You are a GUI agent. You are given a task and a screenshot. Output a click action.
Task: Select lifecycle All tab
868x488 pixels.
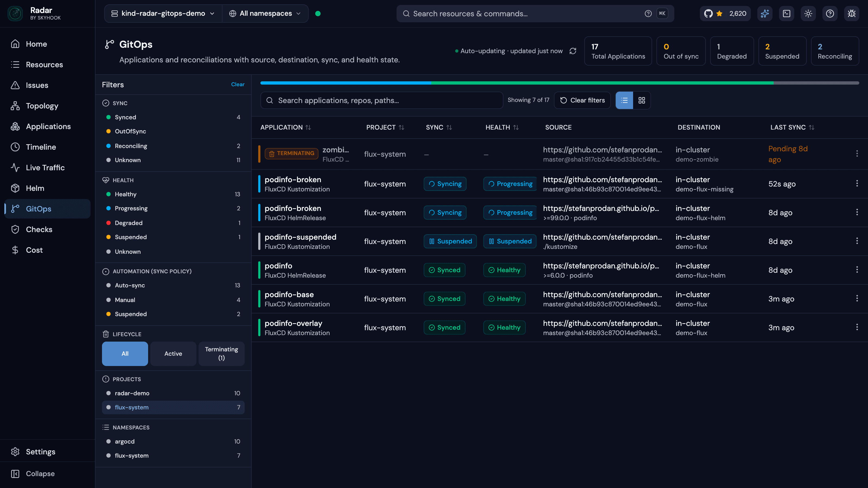(x=125, y=354)
